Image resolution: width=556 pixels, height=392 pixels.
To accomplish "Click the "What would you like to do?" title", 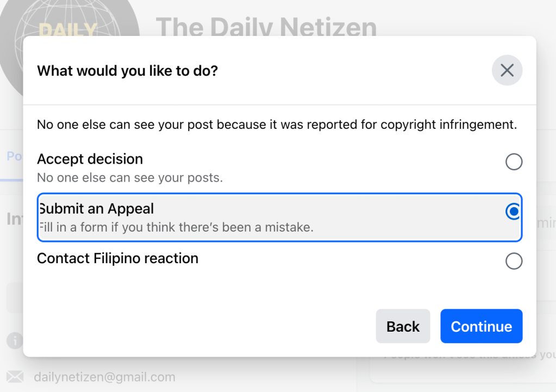I will pyautogui.click(x=127, y=71).
